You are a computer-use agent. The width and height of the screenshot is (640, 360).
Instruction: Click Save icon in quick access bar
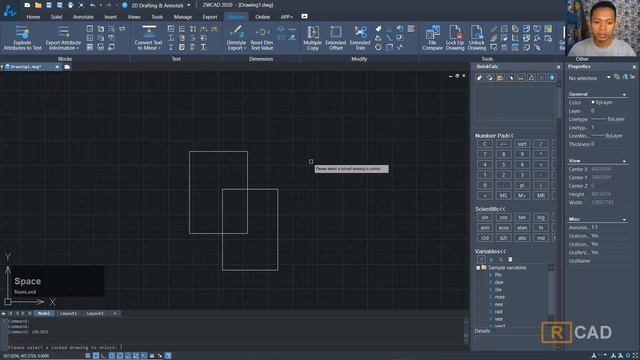tap(49, 5)
